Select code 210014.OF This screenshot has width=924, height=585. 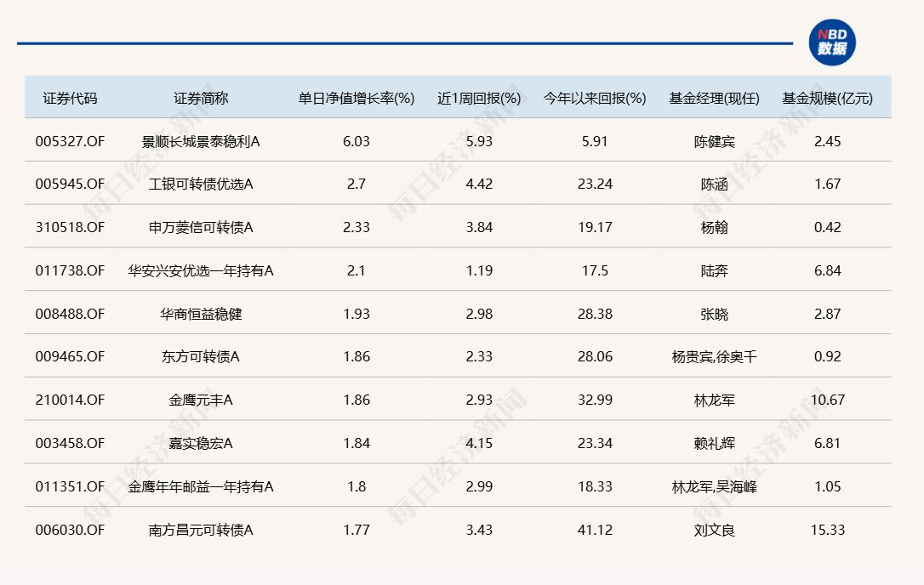click(70, 400)
